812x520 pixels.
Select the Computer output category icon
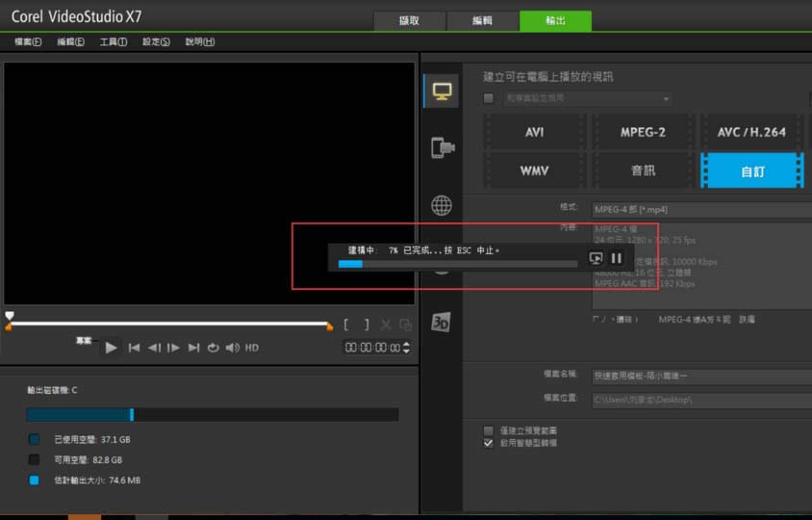442,91
